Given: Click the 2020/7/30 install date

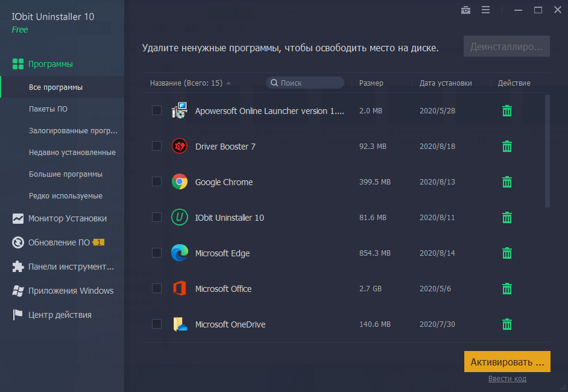Looking at the screenshot, I should 437,324.
